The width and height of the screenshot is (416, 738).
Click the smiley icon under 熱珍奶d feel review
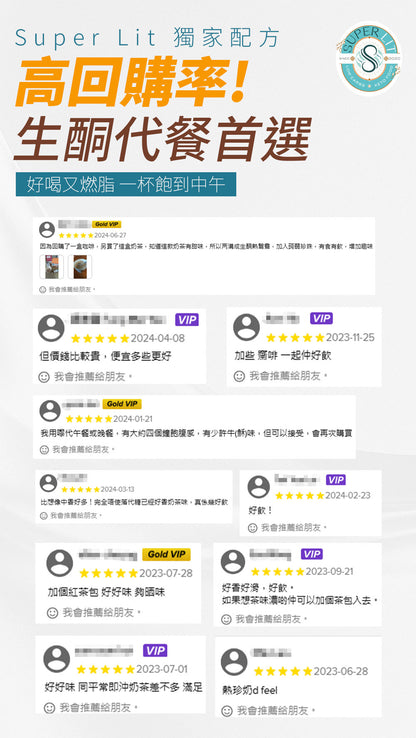(x=227, y=711)
